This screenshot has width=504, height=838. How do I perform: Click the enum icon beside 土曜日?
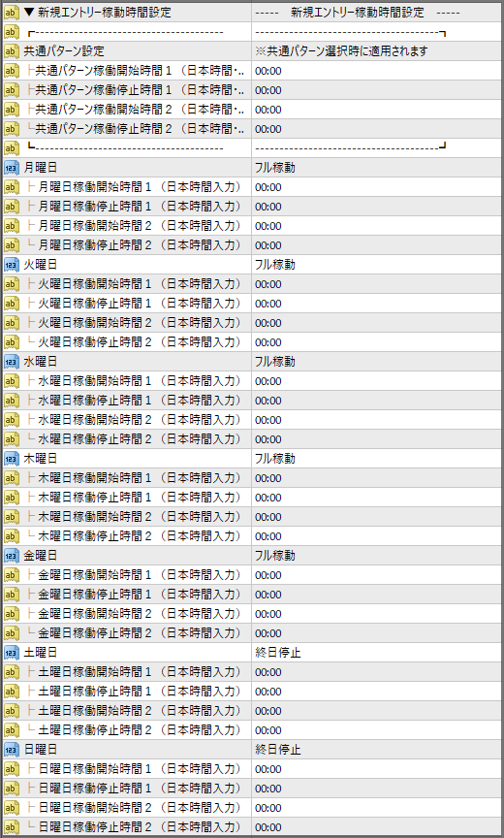tap(12, 653)
